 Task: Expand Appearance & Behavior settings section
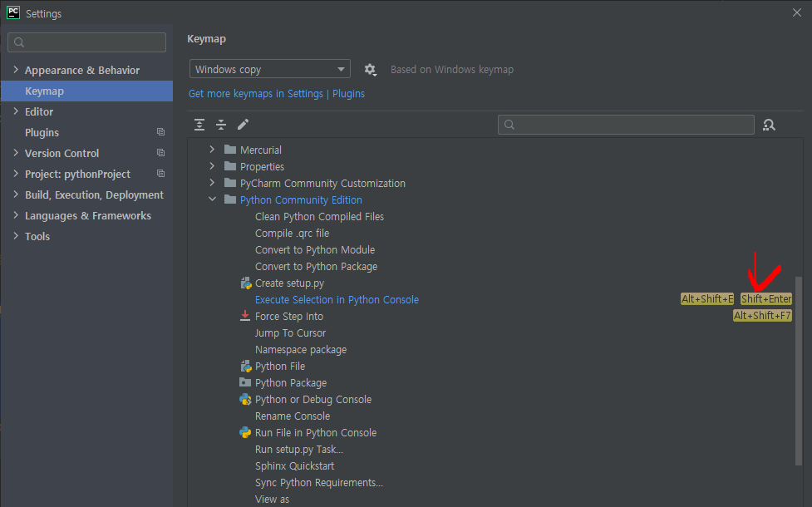[x=16, y=69]
